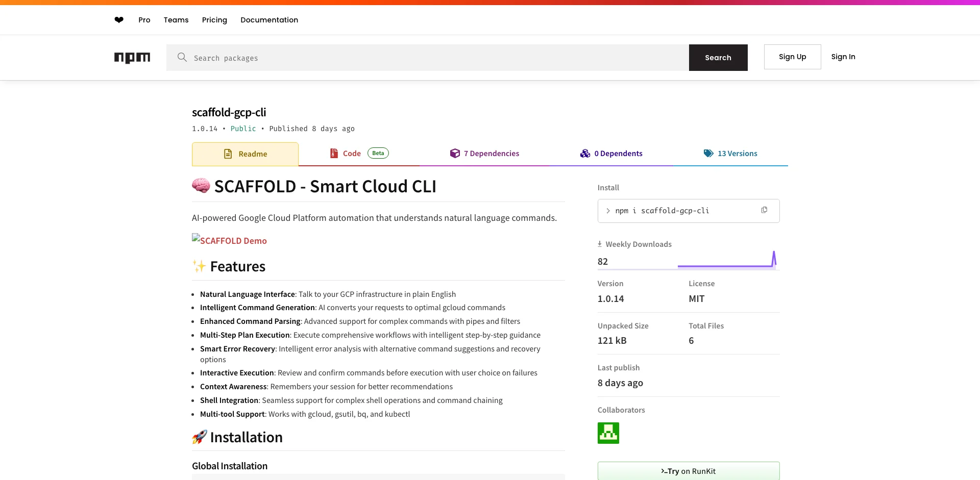This screenshot has width=980, height=480.
Task: Open the Pricing page
Action: pos(214,20)
